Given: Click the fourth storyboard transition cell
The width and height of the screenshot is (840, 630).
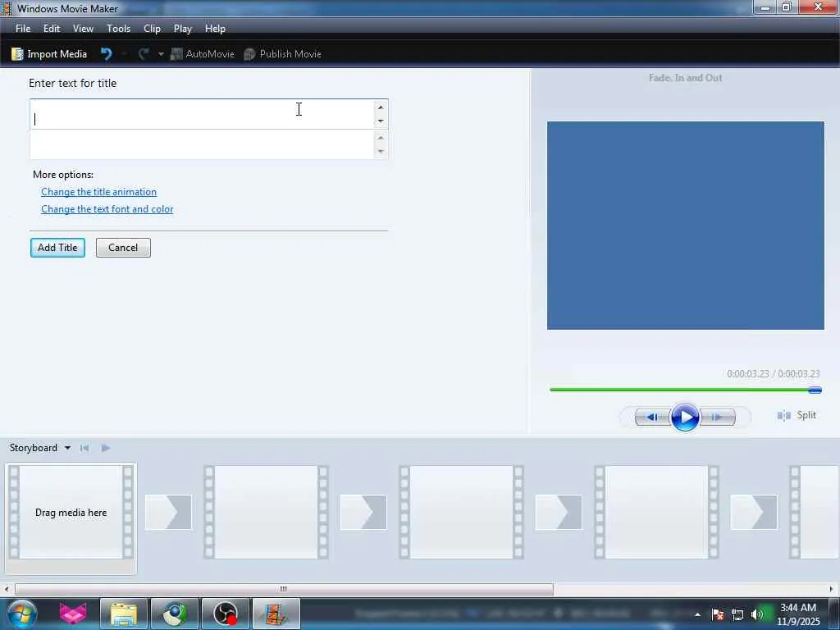Looking at the screenshot, I should click(x=754, y=513).
